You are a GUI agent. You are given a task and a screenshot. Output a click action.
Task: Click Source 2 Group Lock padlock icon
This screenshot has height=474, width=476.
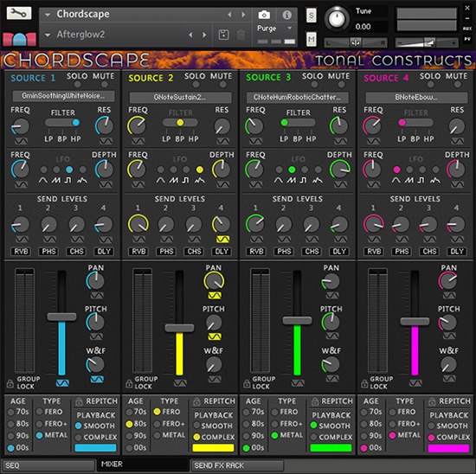pyautogui.click(x=129, y=383)
